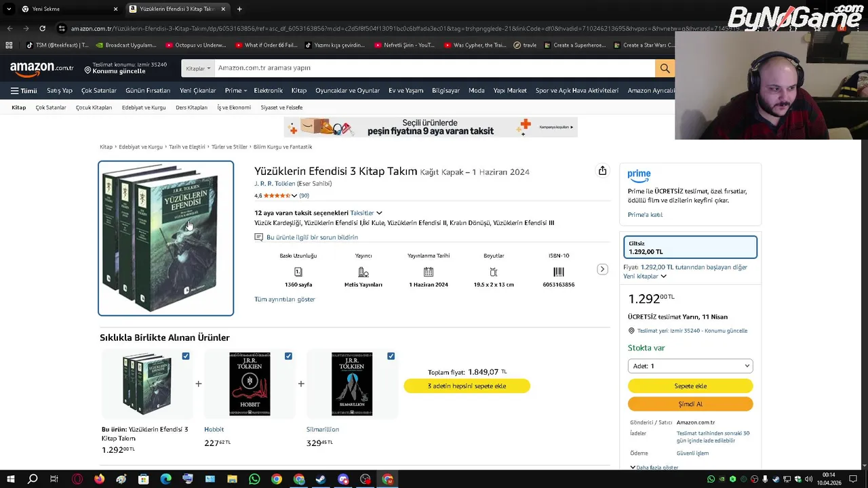Click the Sepete ekle button
The image size is (868, 488).
tap(690, 386)
